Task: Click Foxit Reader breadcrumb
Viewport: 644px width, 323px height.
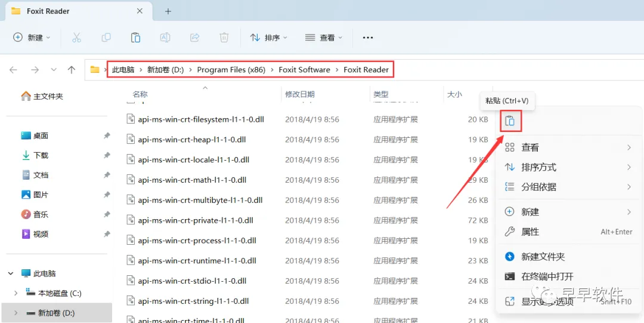Action: [366, 70]
